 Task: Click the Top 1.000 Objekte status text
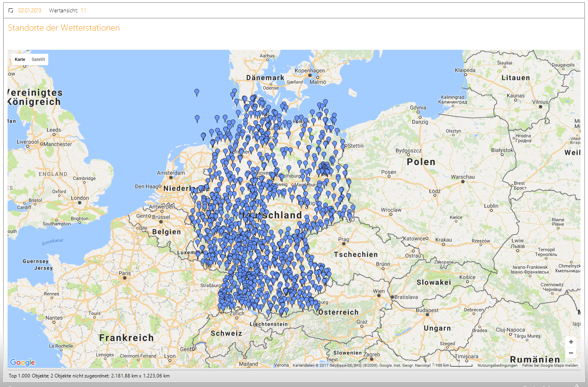point(89,375)
